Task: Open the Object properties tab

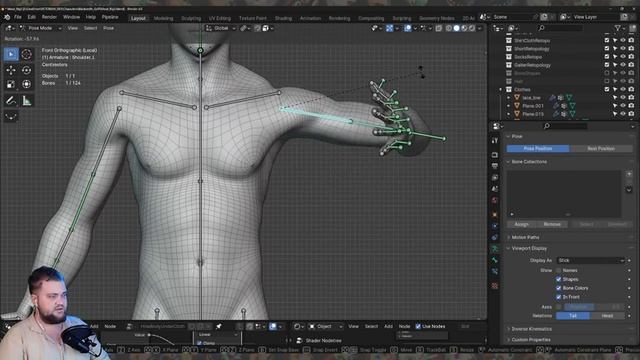Action: click(495, 215)
